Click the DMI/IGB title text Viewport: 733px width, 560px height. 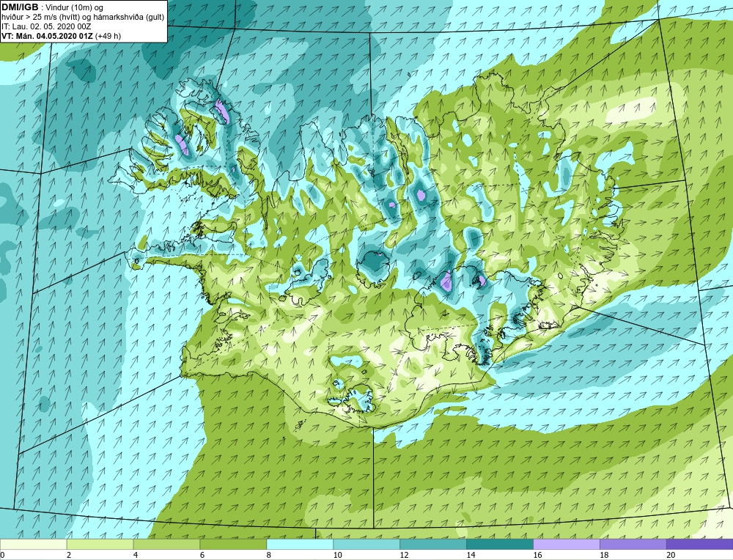20,7
